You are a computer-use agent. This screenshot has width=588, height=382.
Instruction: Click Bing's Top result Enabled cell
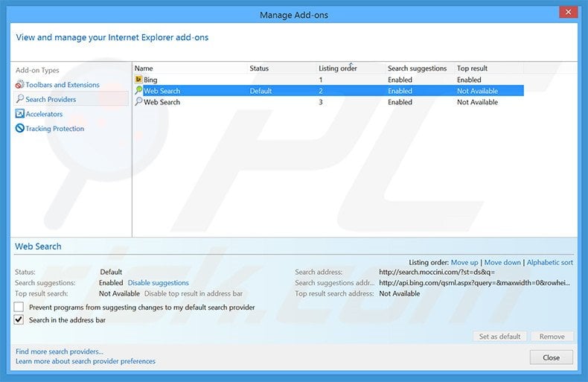click(469, 80)
